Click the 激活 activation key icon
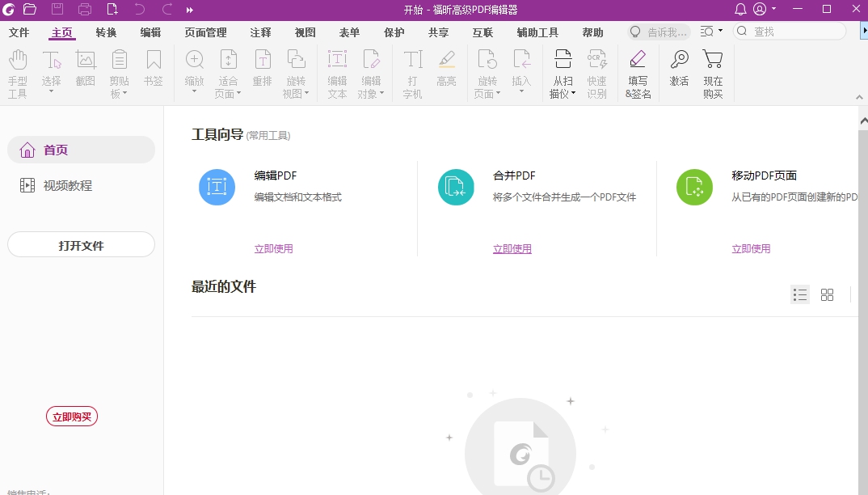This screenshot has width=868, height=495. point(679,71)
